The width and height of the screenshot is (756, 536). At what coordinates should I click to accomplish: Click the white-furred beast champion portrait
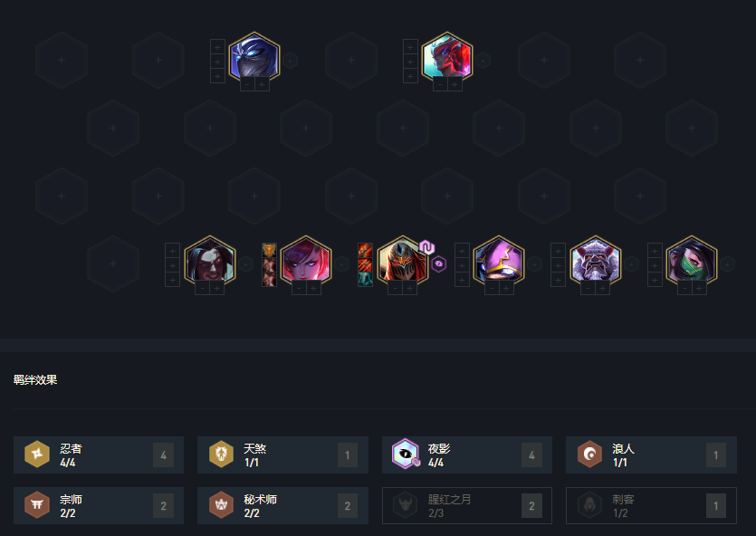(x=595, y=262)
